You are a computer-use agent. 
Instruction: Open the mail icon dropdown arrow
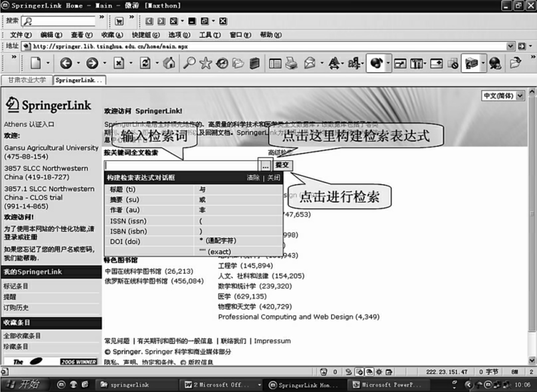(322, 63)
